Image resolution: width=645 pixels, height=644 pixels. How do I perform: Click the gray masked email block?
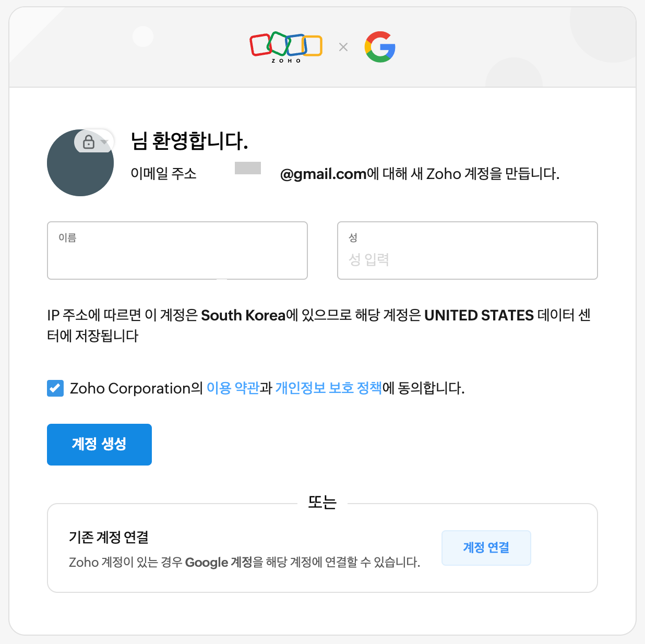[248, 168]
